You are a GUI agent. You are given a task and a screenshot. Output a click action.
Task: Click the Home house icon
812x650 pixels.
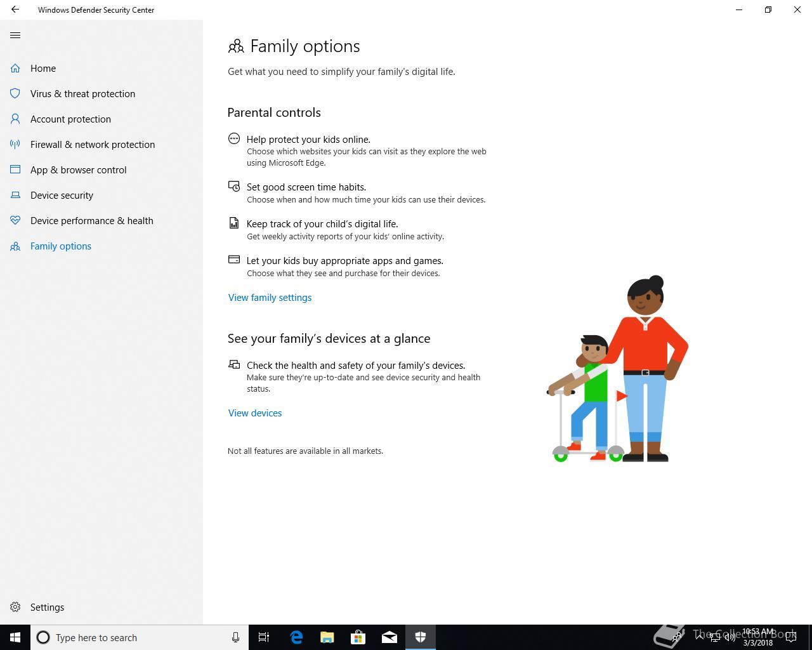15,68
